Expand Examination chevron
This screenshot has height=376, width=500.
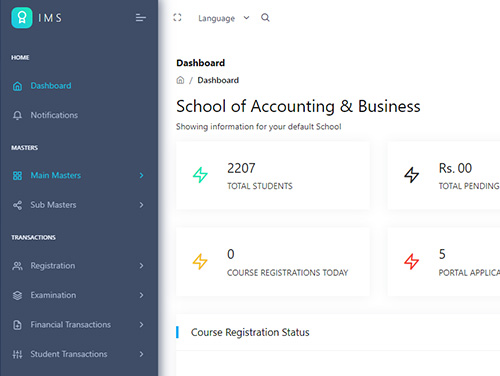point(141,295)
